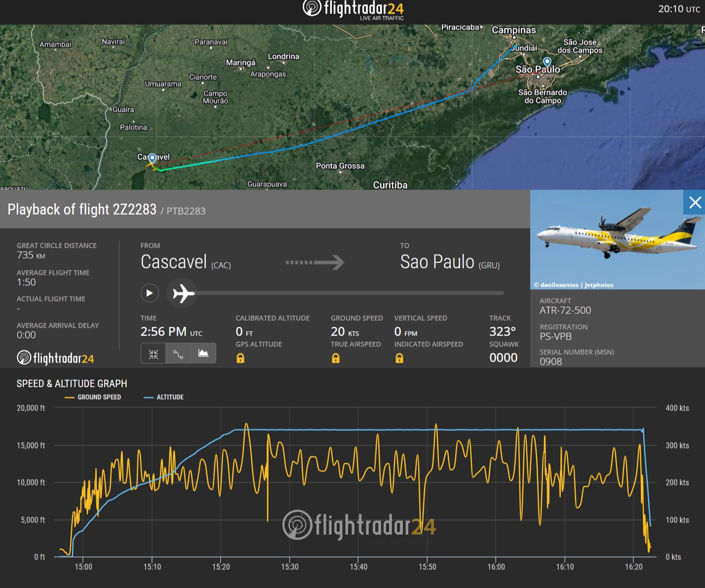Click the track value 323°
Viewport: 705px width, 588px height.
pos(503,331)
